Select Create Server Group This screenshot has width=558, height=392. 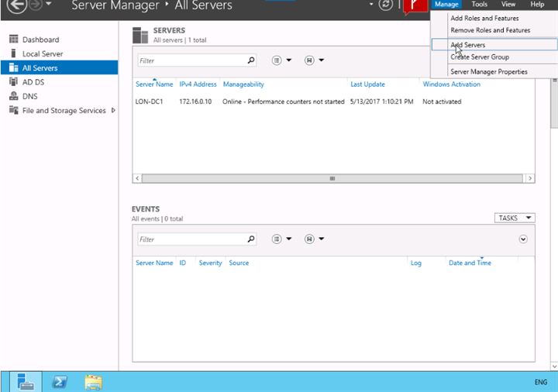480,57
